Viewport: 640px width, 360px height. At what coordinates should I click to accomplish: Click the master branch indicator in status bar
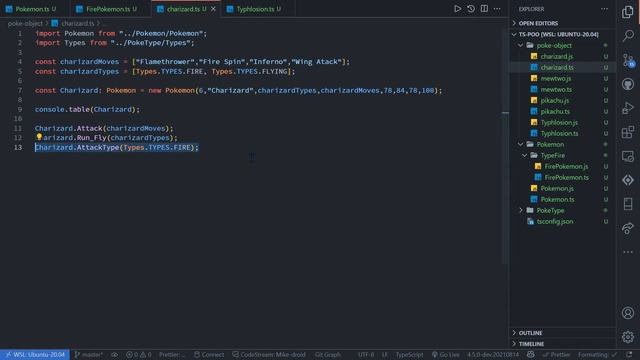point(89,355)
